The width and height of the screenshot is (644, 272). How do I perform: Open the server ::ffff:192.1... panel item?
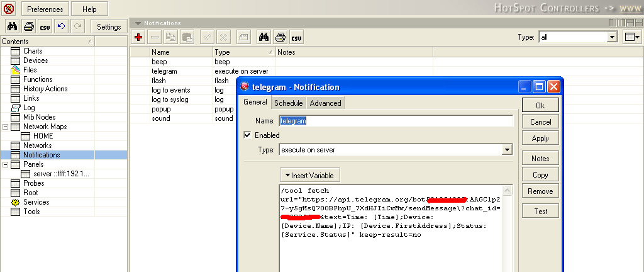61,174
